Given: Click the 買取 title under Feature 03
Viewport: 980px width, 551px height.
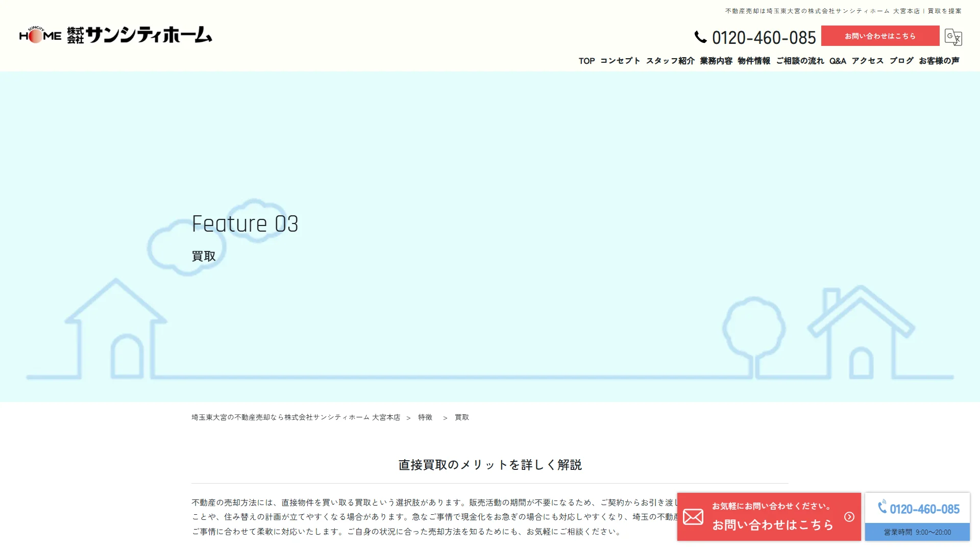Looking at the screenshot, I should (204, 256).
